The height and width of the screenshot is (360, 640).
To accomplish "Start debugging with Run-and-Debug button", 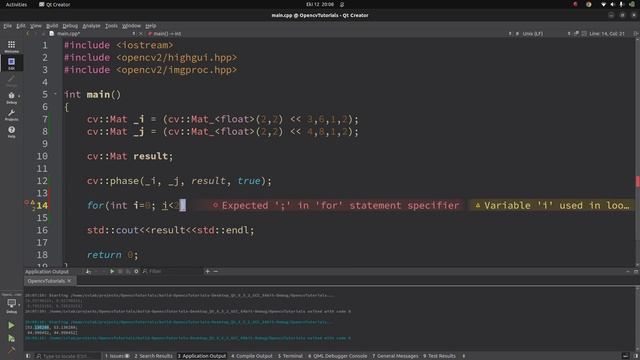I will click(x=11, y=338).
